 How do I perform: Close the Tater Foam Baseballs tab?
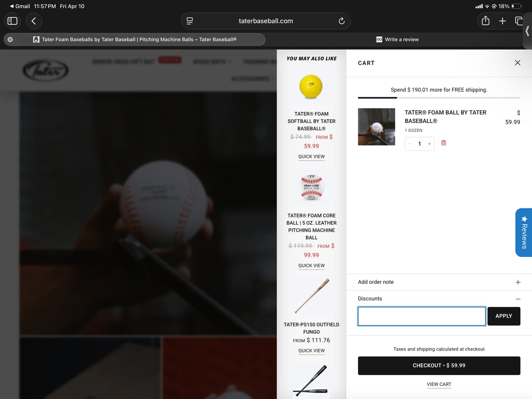(10, 40)
